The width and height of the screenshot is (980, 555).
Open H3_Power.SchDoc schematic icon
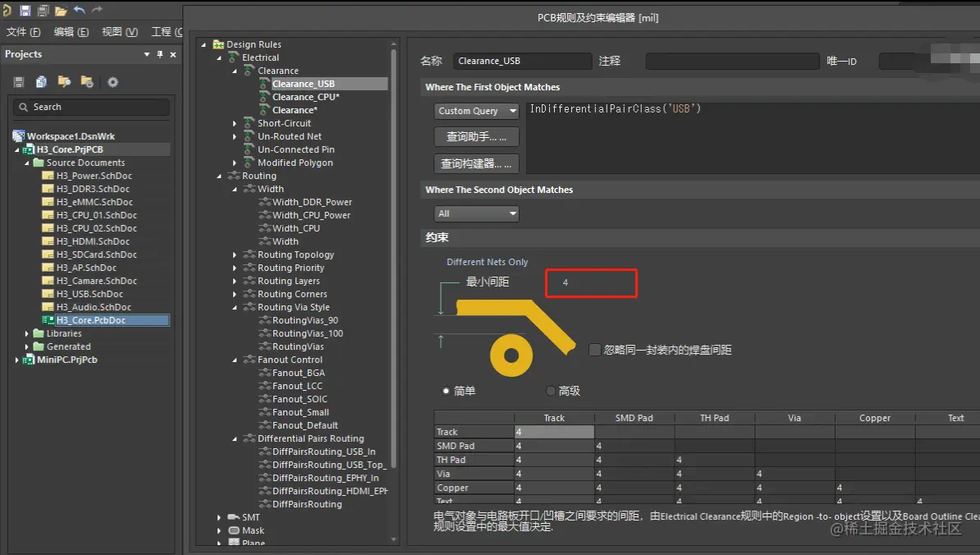click(x=48, y=177)
